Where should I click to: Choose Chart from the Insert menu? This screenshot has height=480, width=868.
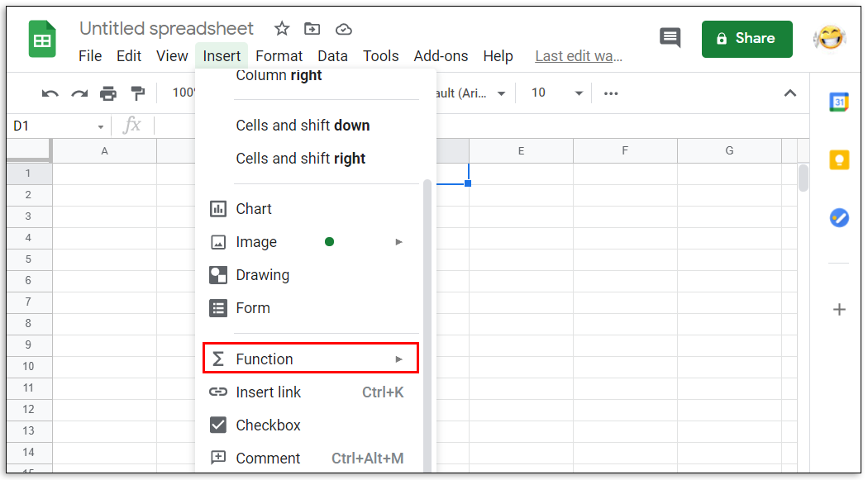(x=253, y=209)
